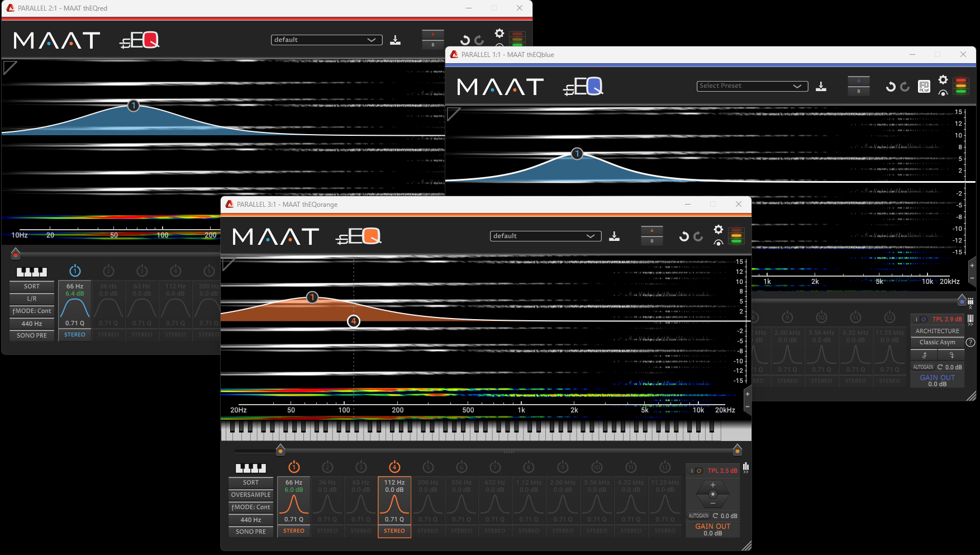This screenshot has height=555, width=980.
Task: Click OVERSAMPLE button in thEQorange
Action: [251, 495]
